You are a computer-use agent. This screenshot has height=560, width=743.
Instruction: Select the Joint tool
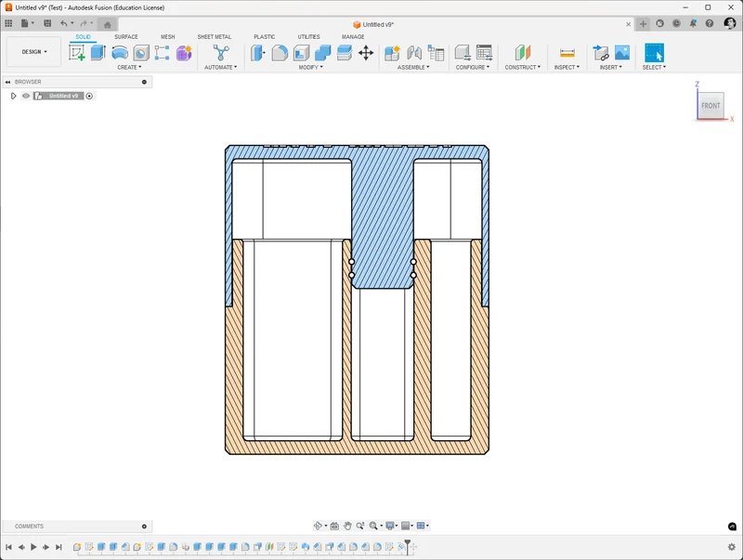(x=414, y=53)
